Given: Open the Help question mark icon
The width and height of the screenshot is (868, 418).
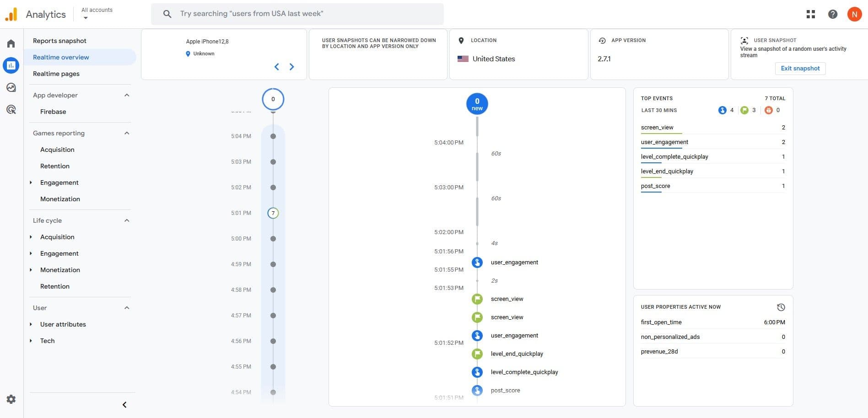Looking at the screenshot, I should pos(832,14).
